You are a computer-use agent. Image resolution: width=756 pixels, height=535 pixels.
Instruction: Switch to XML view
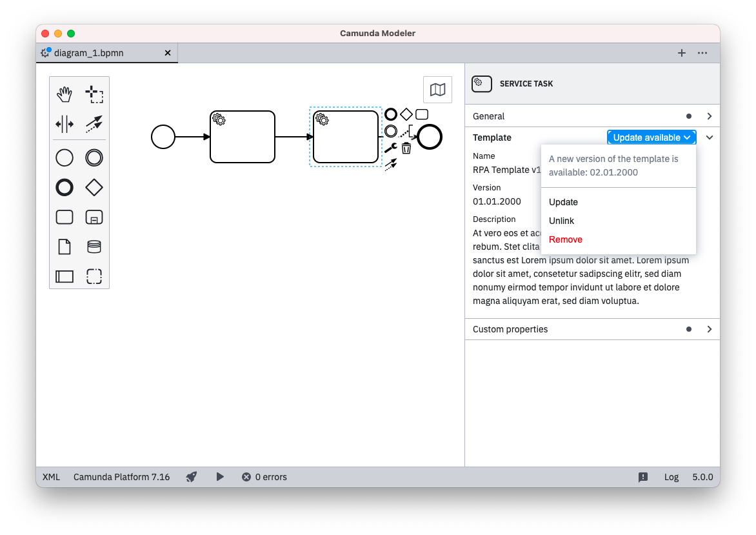pos(51,477)
